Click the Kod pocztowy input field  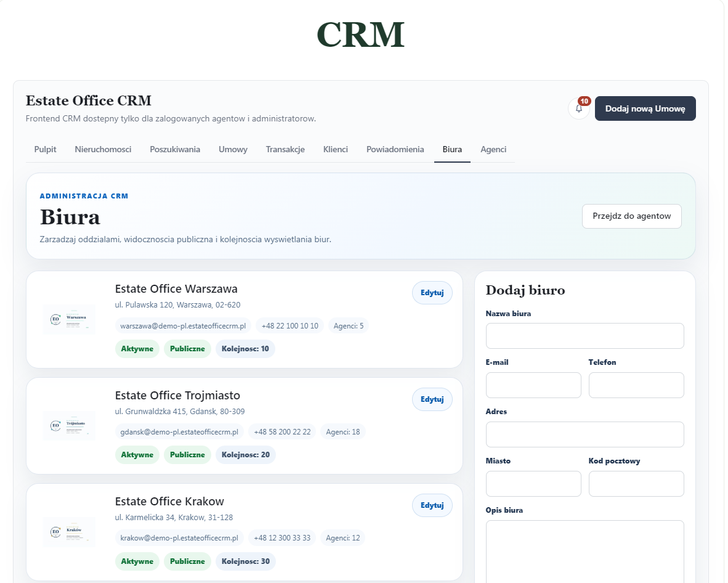(x=636, y=484)
